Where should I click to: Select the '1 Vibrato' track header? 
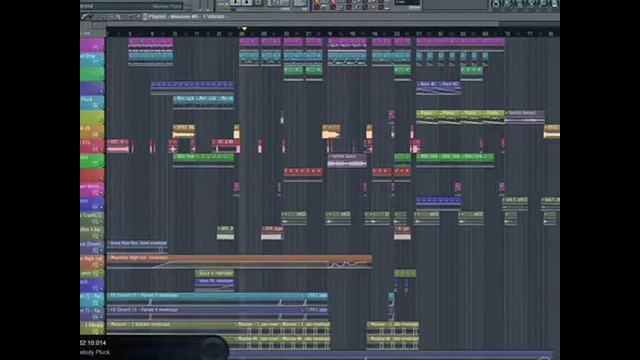[x=92, y=327]
